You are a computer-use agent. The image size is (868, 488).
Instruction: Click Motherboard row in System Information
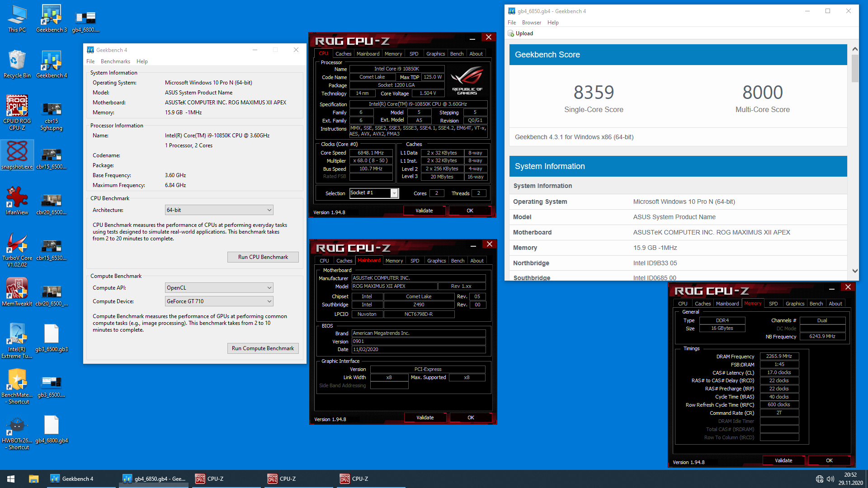coord(678,232)
